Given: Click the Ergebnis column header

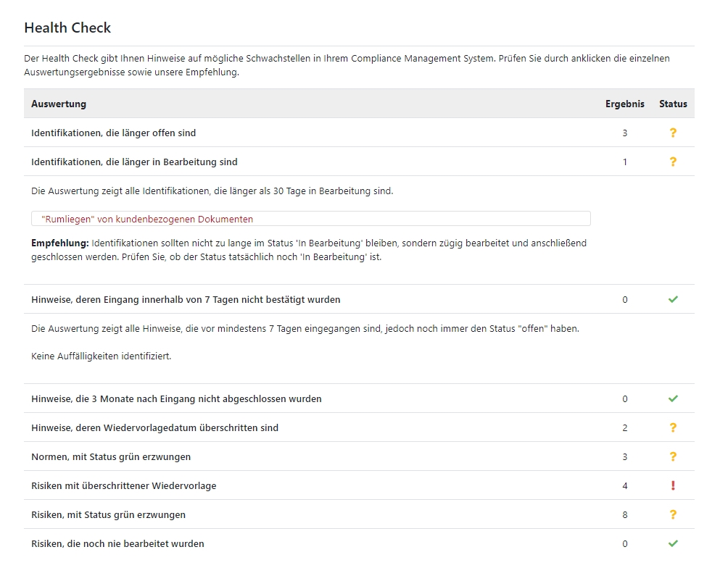Looking at the screenshot, I should tap(624, 104).
